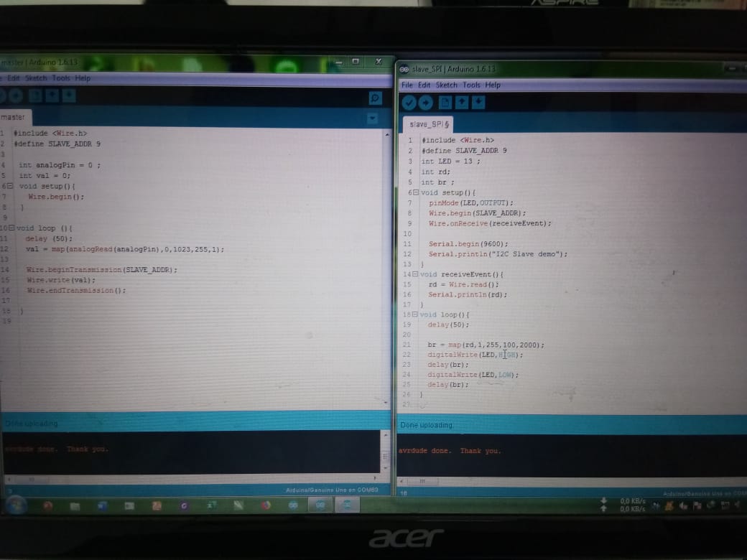
Task: Click 'Arduino/Genuino Uno on COM63' in master status bar
Action: (x=332, y=490)
